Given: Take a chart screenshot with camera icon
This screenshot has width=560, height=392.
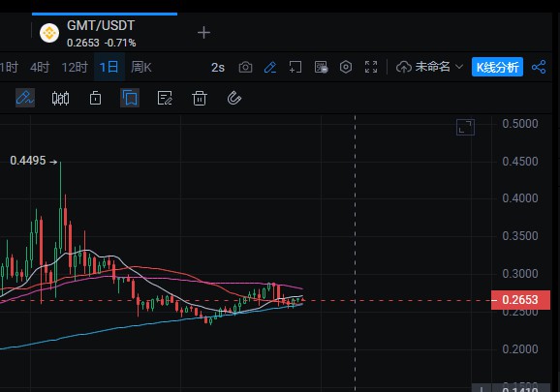Looking at the screenshot, I should click(245, 67).
